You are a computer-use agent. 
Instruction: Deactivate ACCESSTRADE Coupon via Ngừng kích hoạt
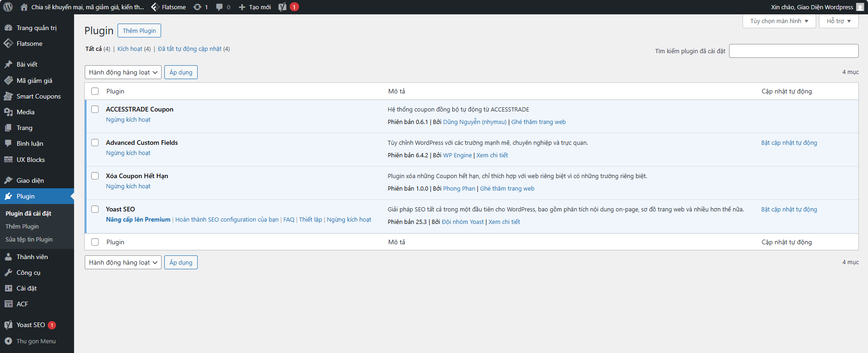pos(128,119)
